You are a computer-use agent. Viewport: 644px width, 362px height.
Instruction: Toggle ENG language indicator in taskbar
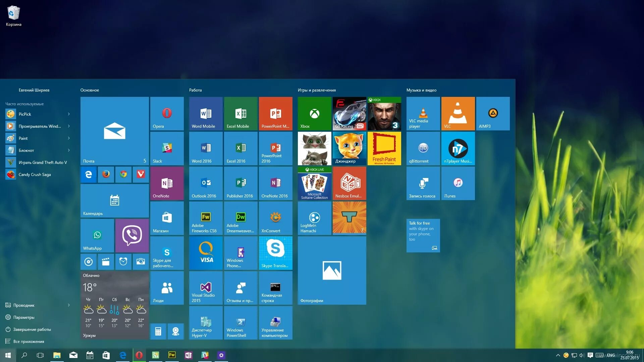click(612, 355)
